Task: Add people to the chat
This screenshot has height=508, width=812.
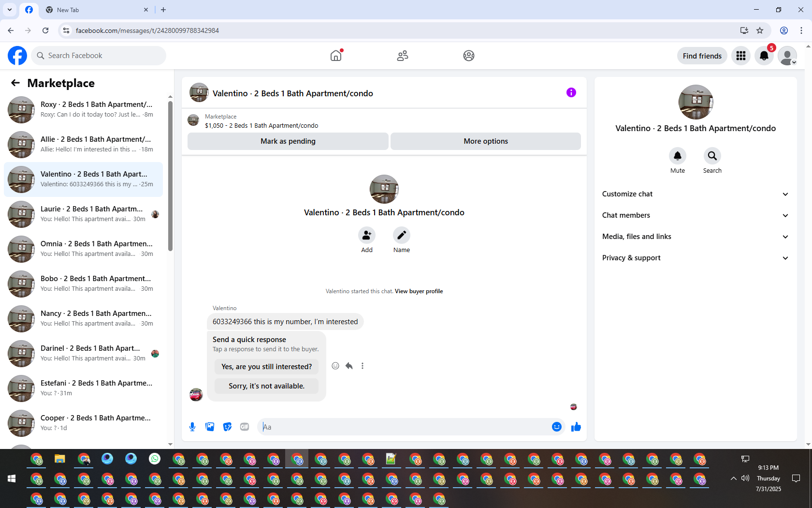Action: 367,235
